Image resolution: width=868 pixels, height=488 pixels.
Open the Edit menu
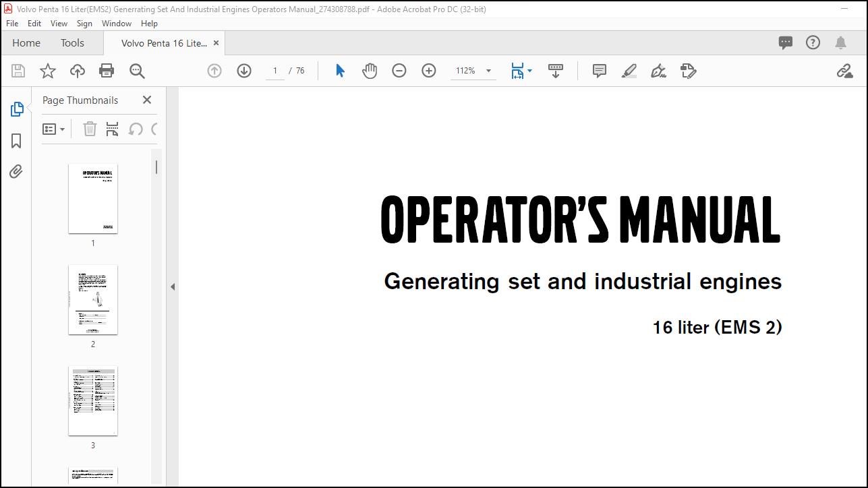(34, 23)
